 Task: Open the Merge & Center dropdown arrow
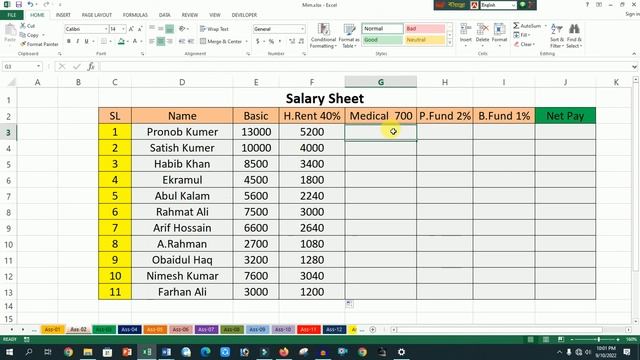click(247, 42)
